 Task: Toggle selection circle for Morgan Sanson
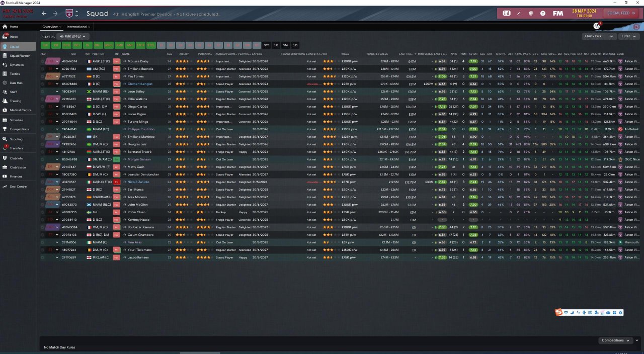pos(43,159)
